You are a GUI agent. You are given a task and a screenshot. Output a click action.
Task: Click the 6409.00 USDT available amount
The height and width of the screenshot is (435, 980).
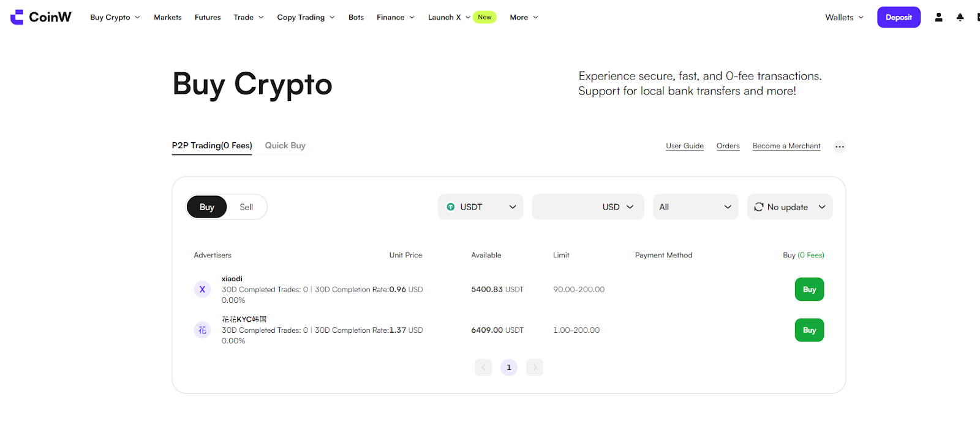(x=497, y=330)
